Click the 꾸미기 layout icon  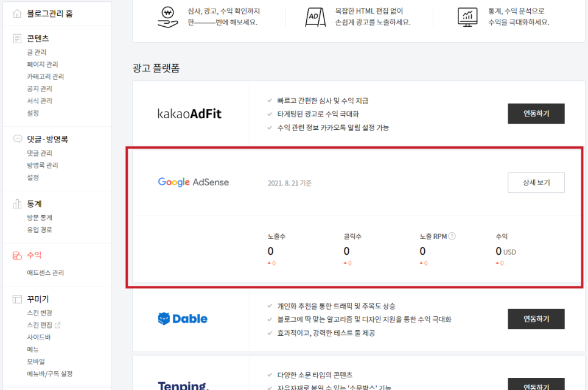(x=17, y=299)
